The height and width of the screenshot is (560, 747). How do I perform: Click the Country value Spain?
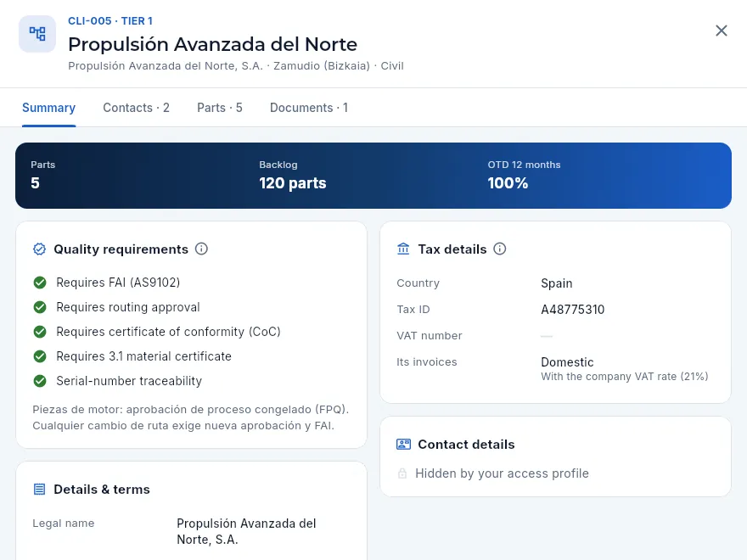[x=557, y=283]
